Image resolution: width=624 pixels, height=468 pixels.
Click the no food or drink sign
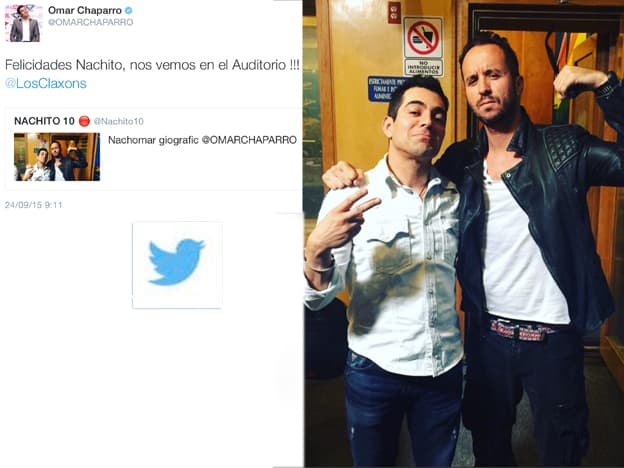pyautogui.click(x=423, y=37)
